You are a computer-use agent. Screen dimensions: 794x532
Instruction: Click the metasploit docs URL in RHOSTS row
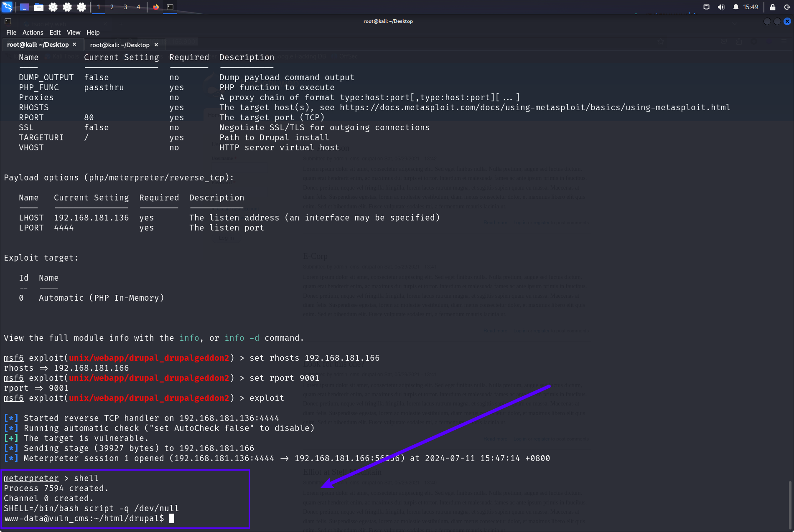pyautogui.click(x=535, y=107)
